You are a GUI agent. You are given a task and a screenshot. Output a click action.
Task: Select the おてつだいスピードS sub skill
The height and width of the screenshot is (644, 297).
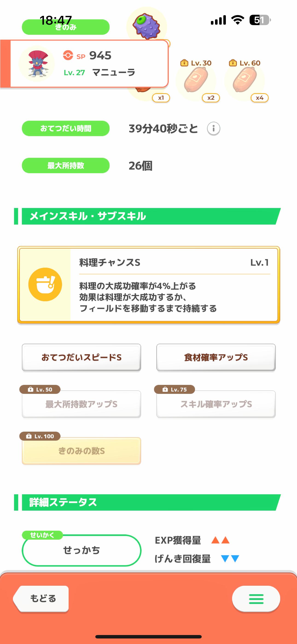pos(82,357)
